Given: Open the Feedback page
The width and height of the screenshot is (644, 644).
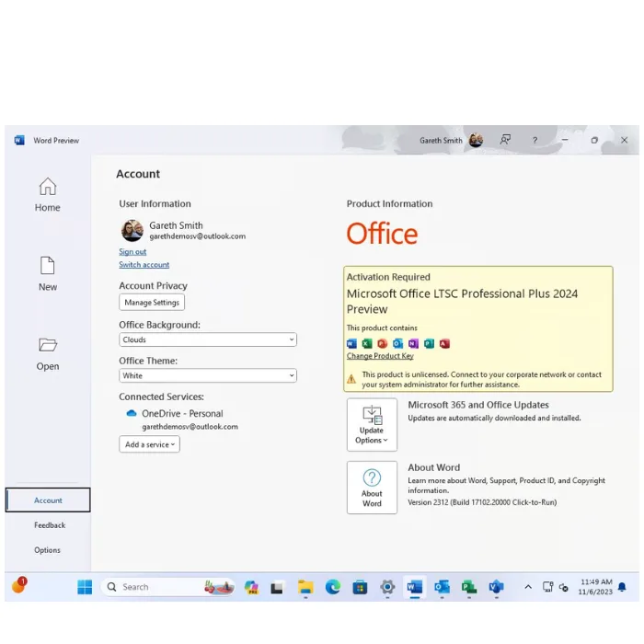Looking at the screenshot, I should (50, 525).
